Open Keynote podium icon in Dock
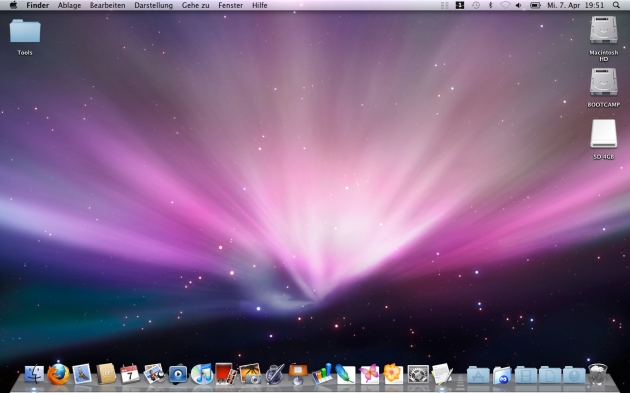 [x=298, y=374]
